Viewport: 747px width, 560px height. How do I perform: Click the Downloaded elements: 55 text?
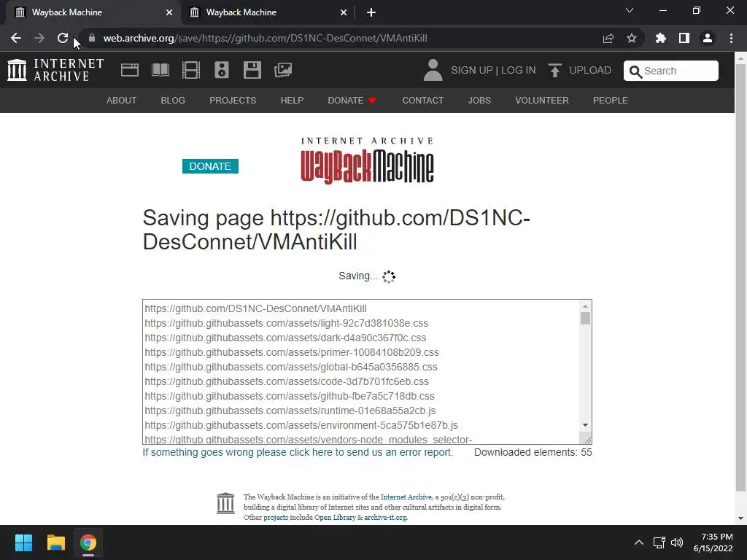[x=533, y=452]
